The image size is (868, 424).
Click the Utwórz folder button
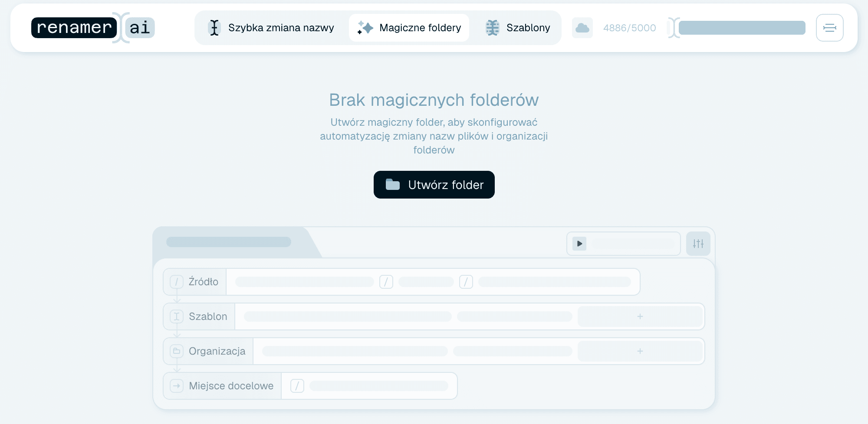(x=434, y=185)
